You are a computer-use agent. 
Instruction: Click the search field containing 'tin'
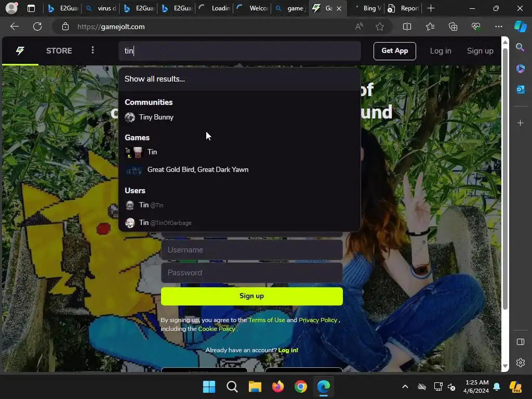tap(240, 51)
